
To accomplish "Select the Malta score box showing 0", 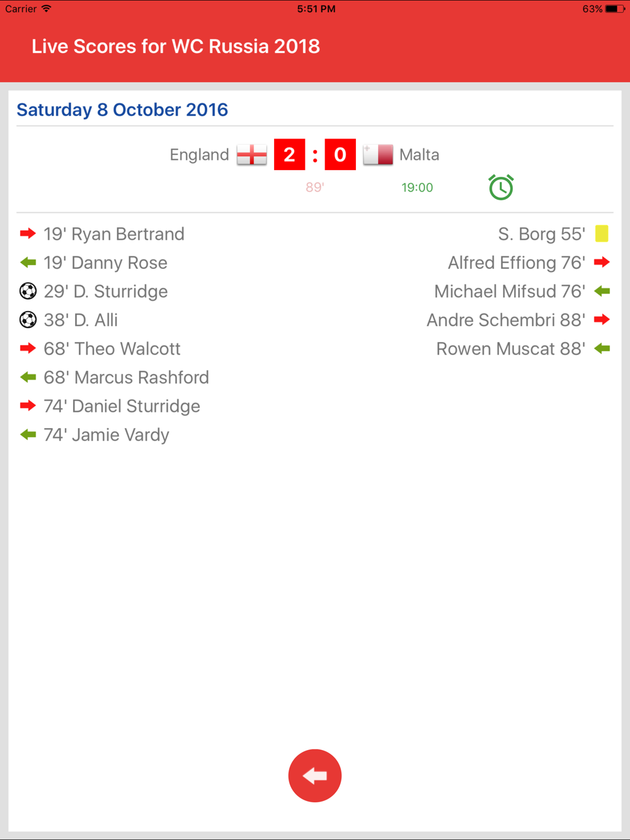I will [x=340, y=154].
